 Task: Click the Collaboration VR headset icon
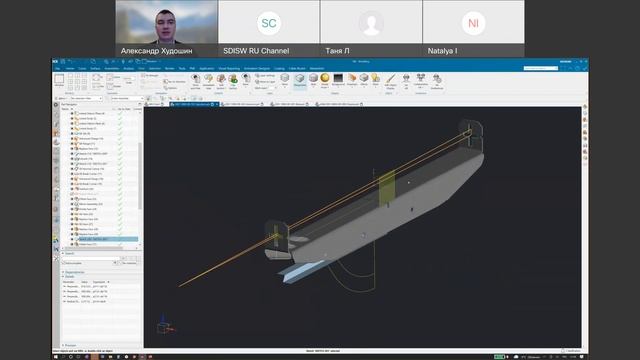point(420,80)
